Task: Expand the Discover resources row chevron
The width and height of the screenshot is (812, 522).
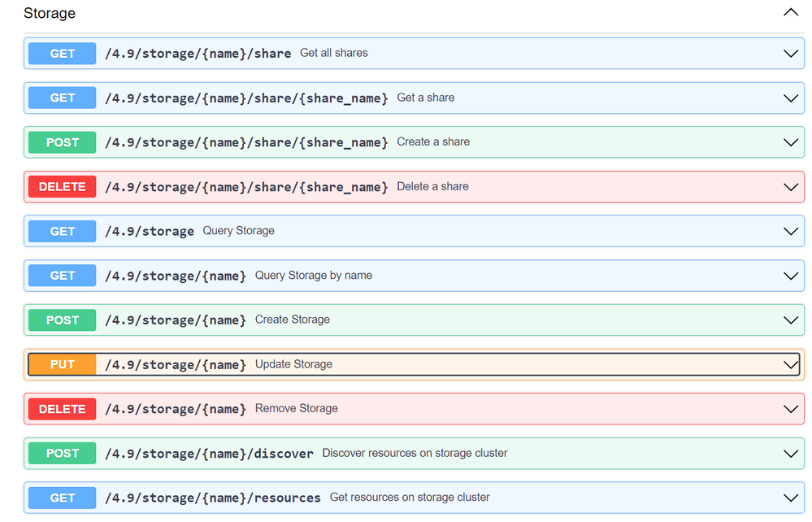Action: (x=790, y=454)
